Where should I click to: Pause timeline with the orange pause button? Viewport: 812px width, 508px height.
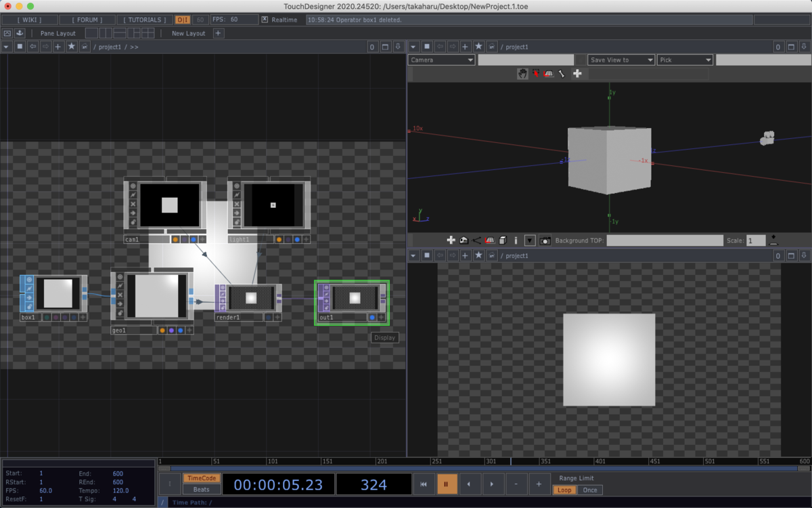click(x=447, y=484)
